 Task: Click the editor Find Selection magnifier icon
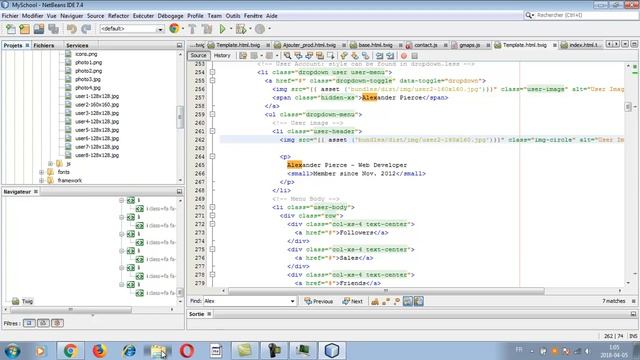(287, 56)
